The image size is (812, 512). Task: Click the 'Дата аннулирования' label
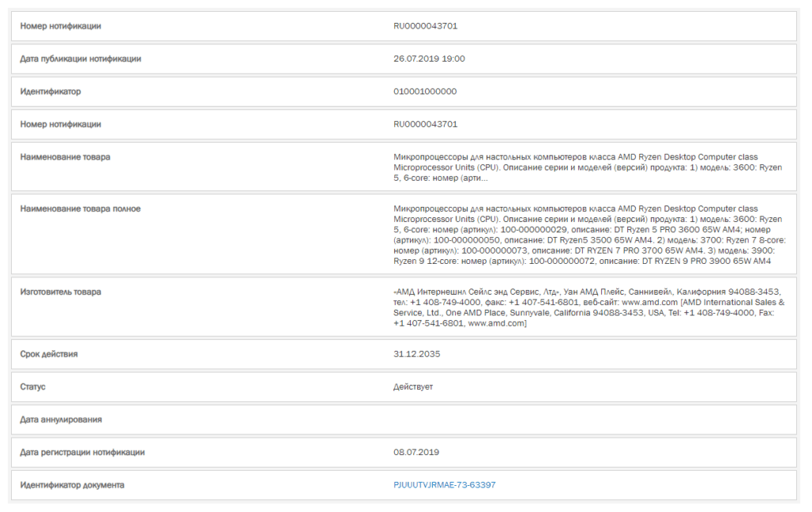coord(61,419)
